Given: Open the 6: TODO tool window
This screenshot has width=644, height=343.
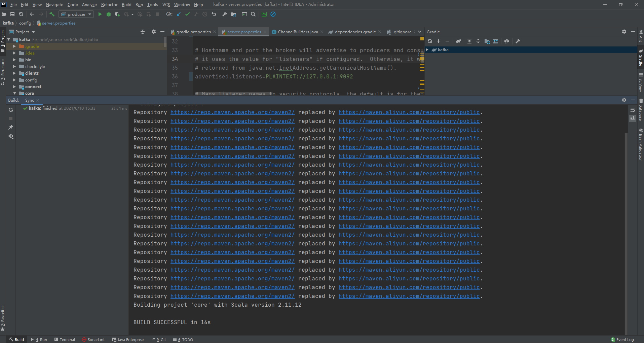Looking at the screenshot, I should pyautogui.click(x=183, y=339).
